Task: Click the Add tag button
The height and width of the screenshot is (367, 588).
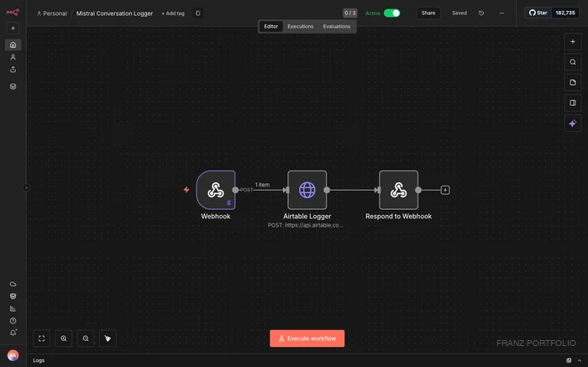Action: point(173,13)
